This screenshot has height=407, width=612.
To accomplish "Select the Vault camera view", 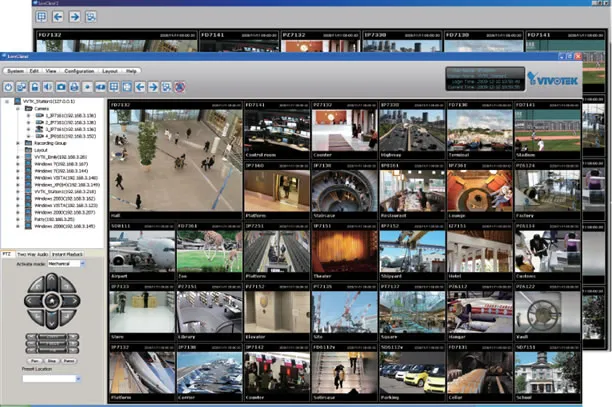I will 547,312.
